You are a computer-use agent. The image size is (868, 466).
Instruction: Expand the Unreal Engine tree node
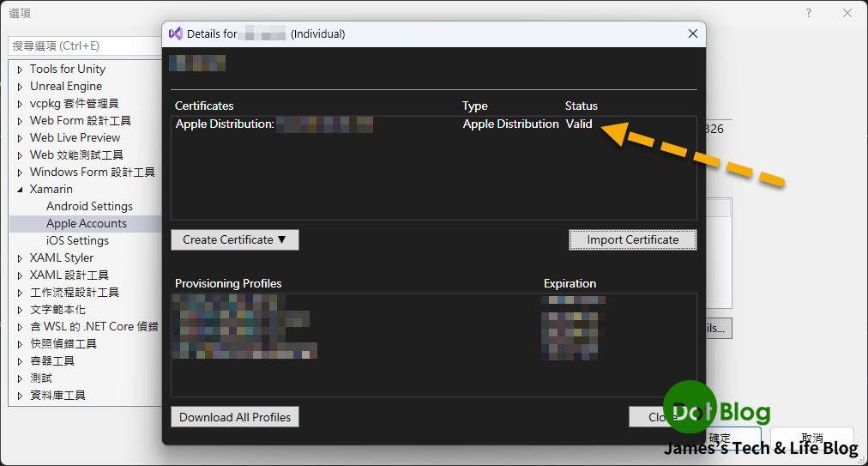tap(21, 87)
